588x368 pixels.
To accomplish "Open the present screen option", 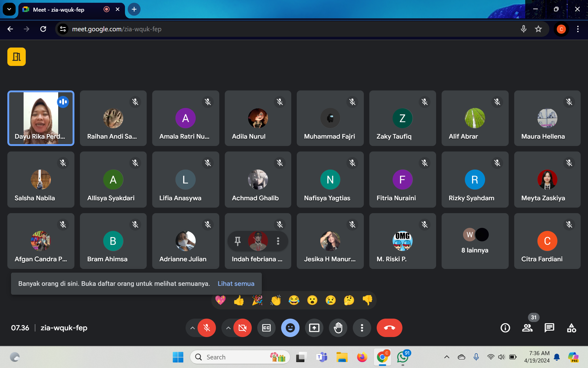I will click(x=314, y=328).
